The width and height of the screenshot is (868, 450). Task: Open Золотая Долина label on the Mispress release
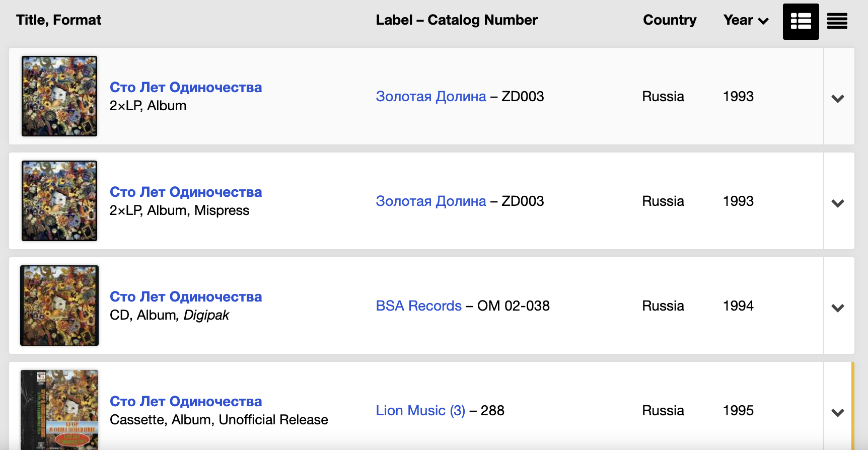click(x=431, y=201)
